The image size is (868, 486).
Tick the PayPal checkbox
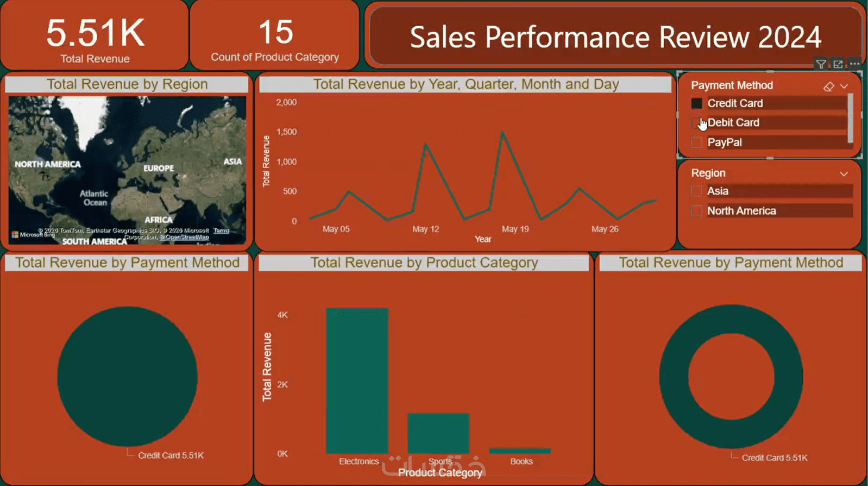[696, 142]
